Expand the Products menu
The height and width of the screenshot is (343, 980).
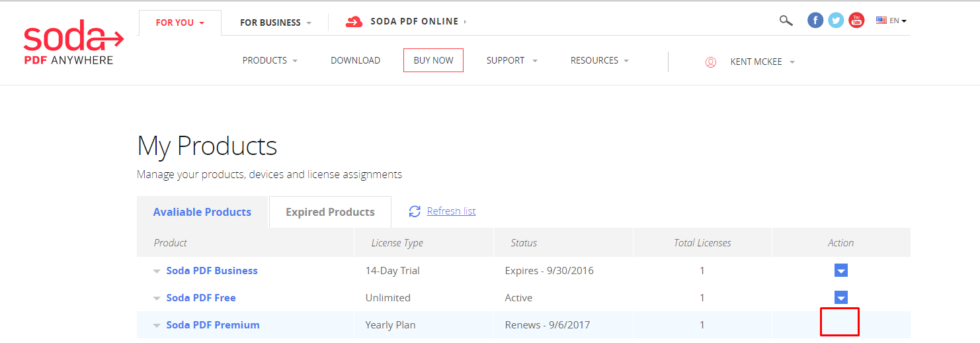pyautogui.click(x=270, y=60)
